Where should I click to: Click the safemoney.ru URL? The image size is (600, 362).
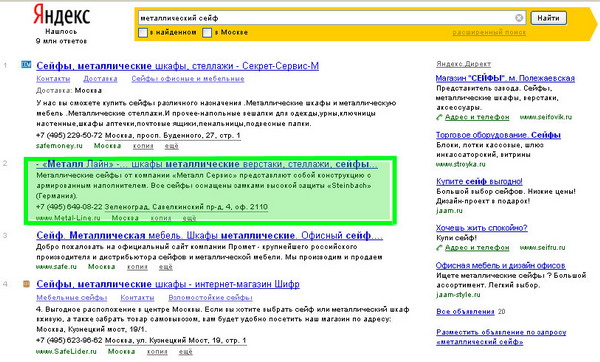point(59,146)
